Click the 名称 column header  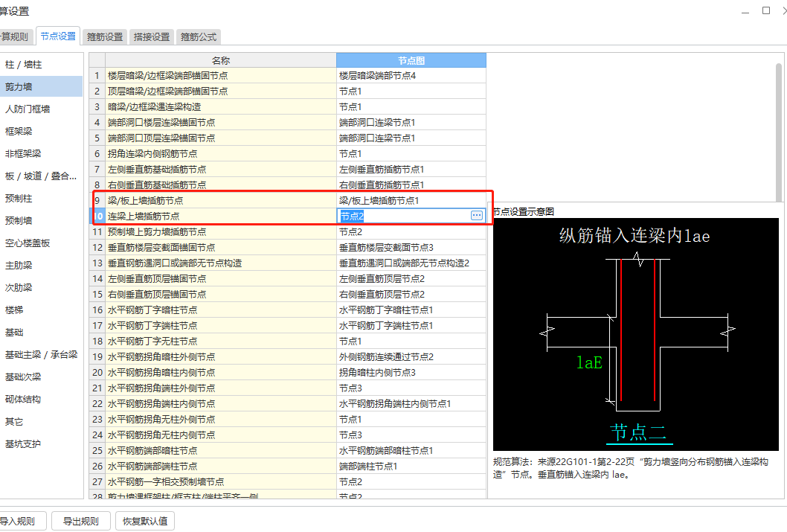point(220,60)
